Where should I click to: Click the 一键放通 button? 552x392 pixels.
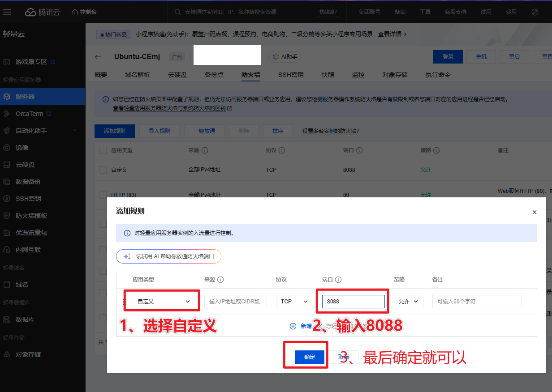coord(204,131)
